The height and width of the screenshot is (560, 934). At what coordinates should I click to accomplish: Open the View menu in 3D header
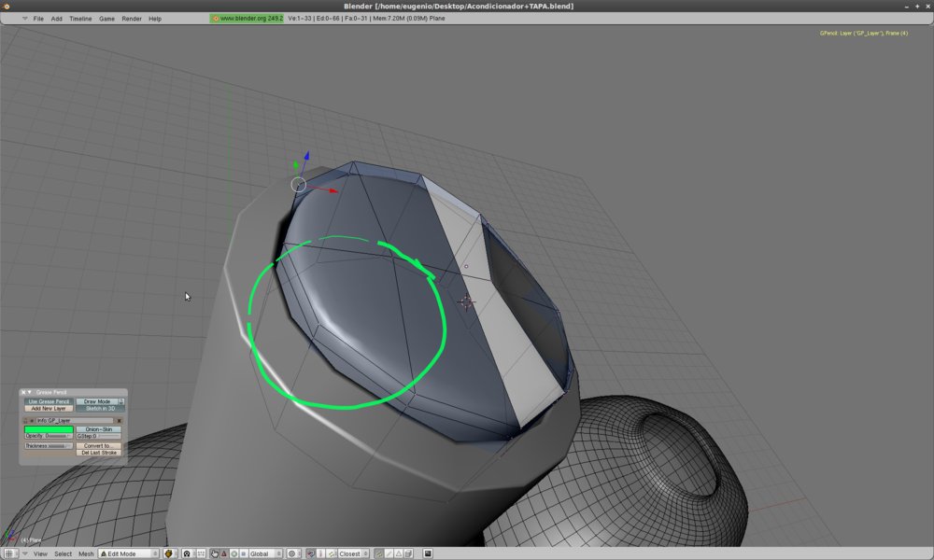(x=40, y=553)
